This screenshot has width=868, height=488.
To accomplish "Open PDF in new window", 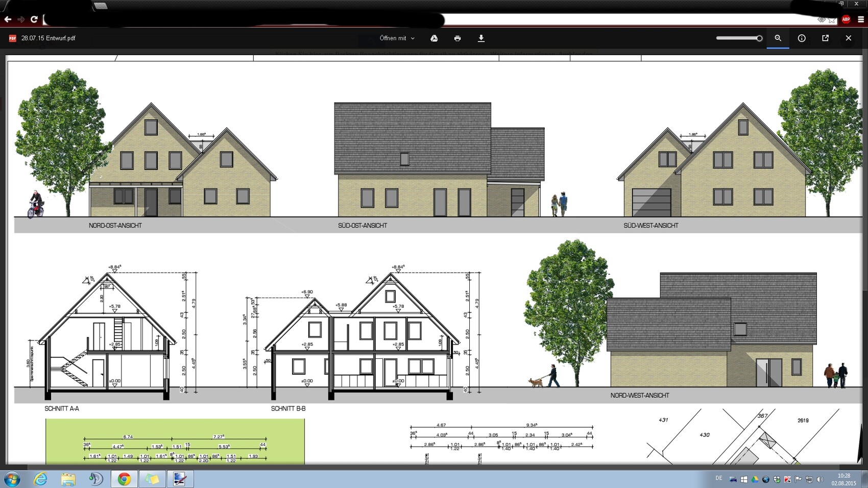I will tap(825, 38).
